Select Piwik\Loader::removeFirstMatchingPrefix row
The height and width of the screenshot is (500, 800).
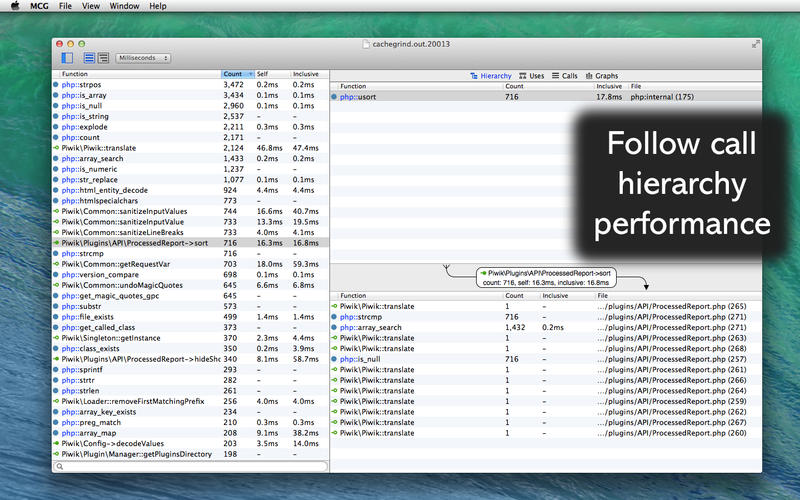190,402
